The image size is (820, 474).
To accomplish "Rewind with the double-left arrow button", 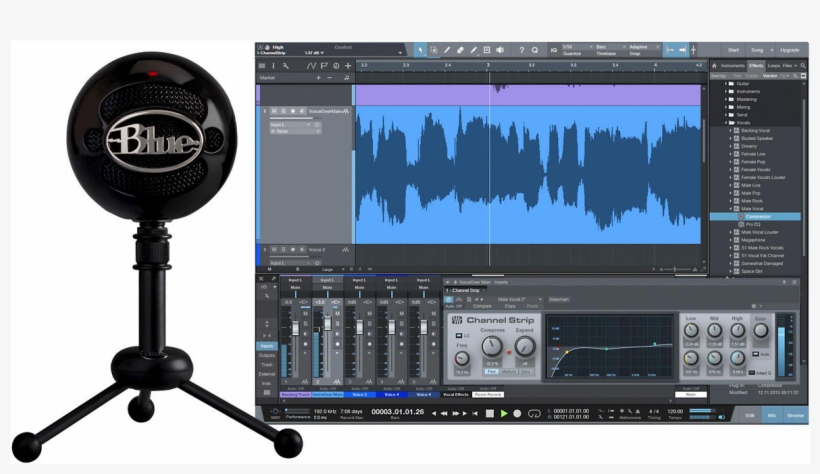I will click(x=443, y=413).
